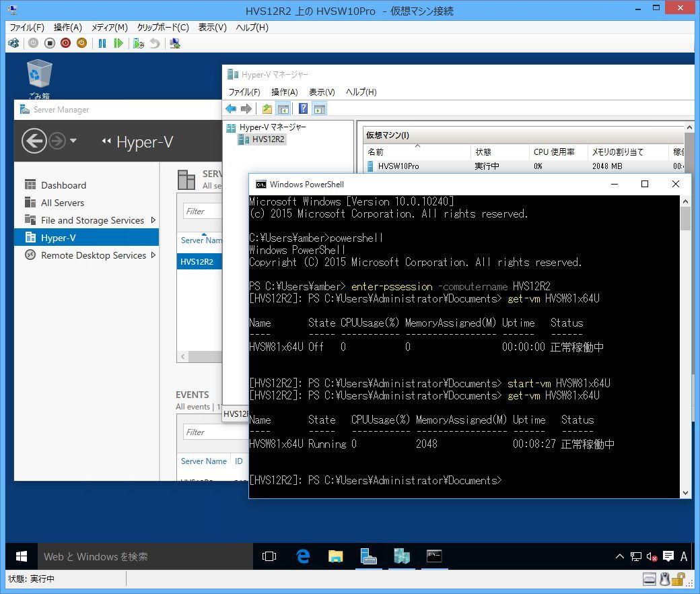Show hidden tray icons chevron

620,556
